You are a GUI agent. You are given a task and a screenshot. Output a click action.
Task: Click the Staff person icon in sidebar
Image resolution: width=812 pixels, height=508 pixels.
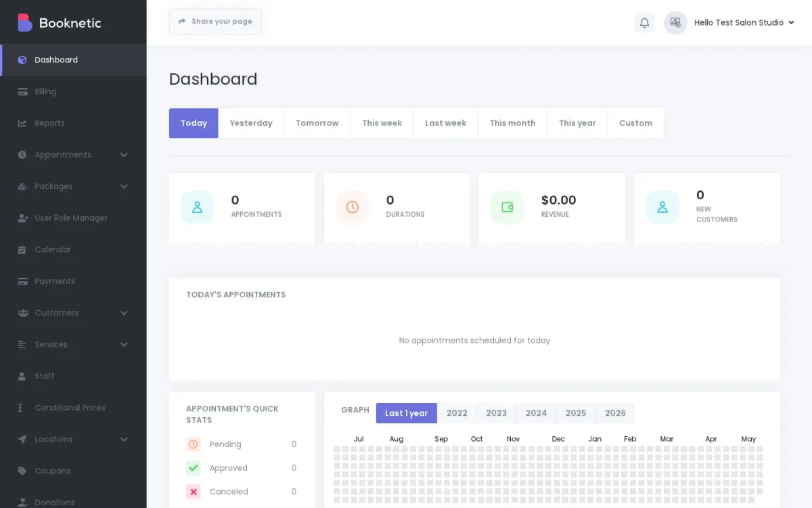pos(22,376)
